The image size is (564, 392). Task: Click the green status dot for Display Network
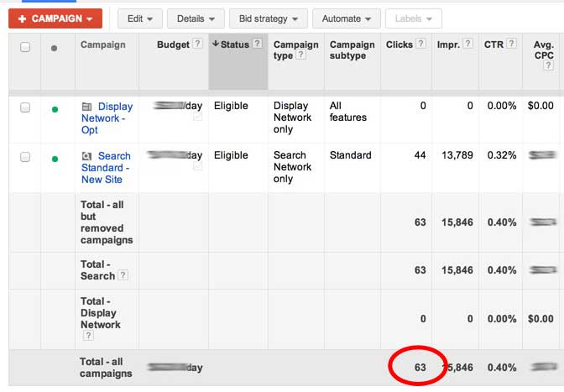tap(55, 108)
